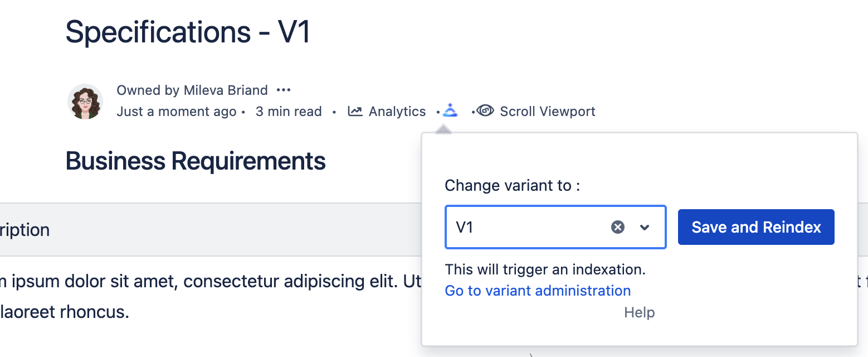This screenshot has height=357, width=868.
Task: Click the owner name Mileva Briand
Action: point(226,90)
